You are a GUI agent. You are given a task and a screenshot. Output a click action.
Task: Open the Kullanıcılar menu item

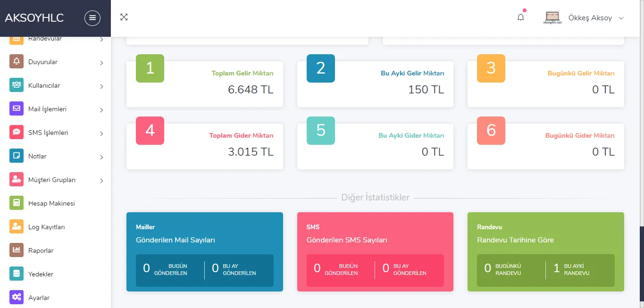(x=55, y=85)
